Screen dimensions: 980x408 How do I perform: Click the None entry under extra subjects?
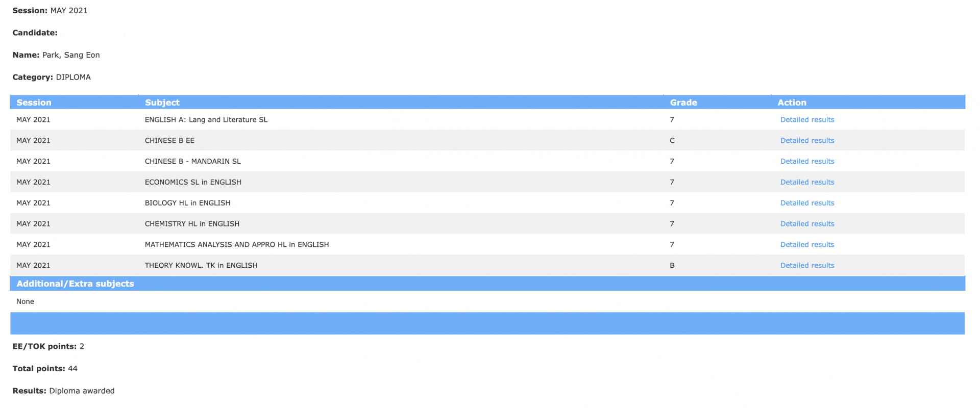25,302
